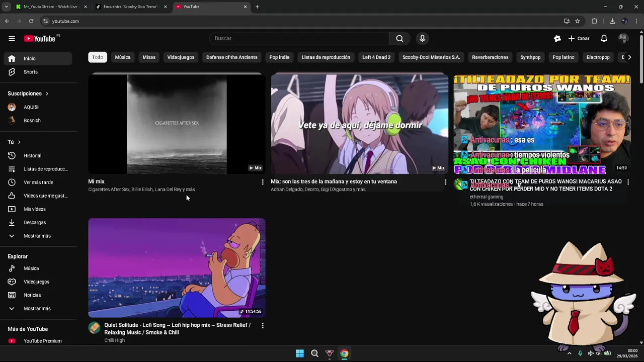The image size is (644, 362).
Task: Expand Mostrar más under the Tú section
Action: tap(38, 236)
